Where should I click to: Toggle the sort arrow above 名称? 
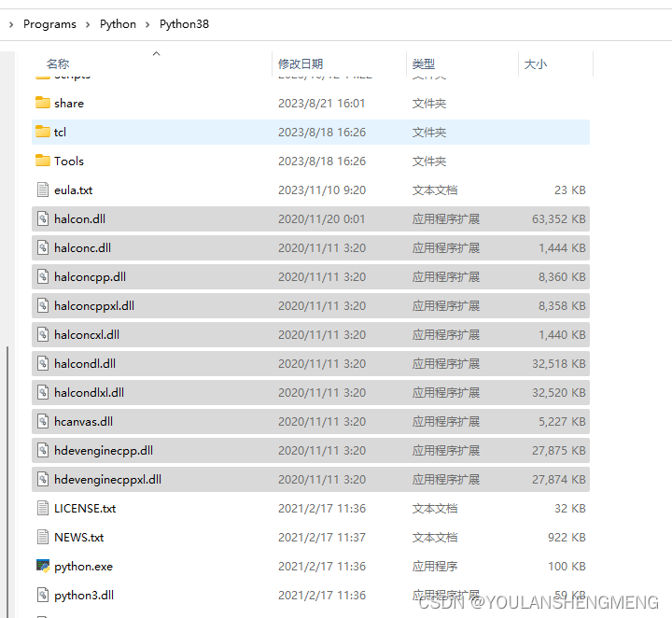tap(157, 53)
